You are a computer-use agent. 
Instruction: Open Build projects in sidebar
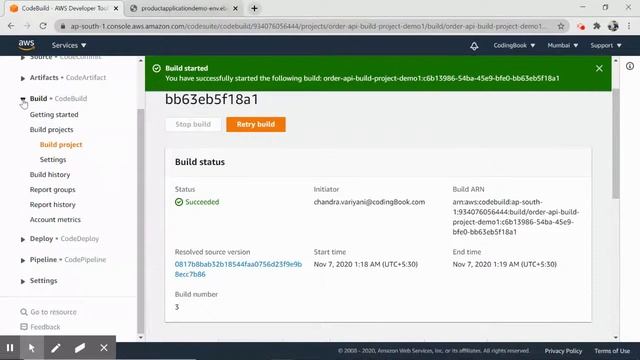[51, 130]
